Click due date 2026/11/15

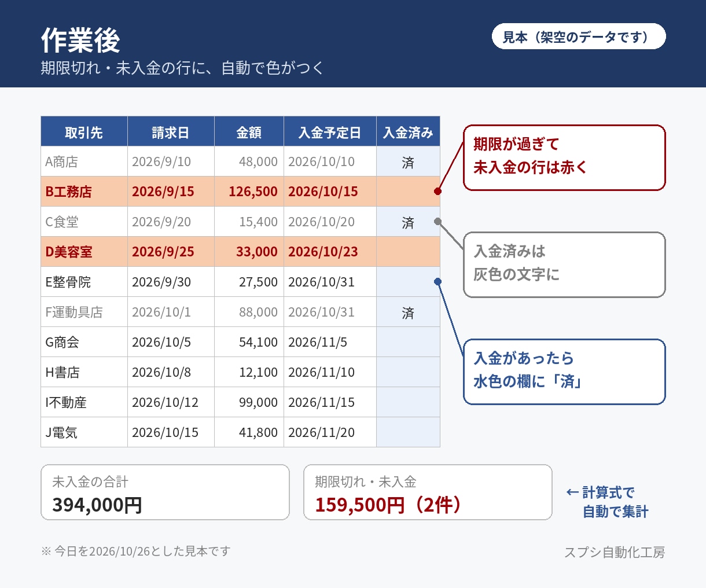point(330,402)
